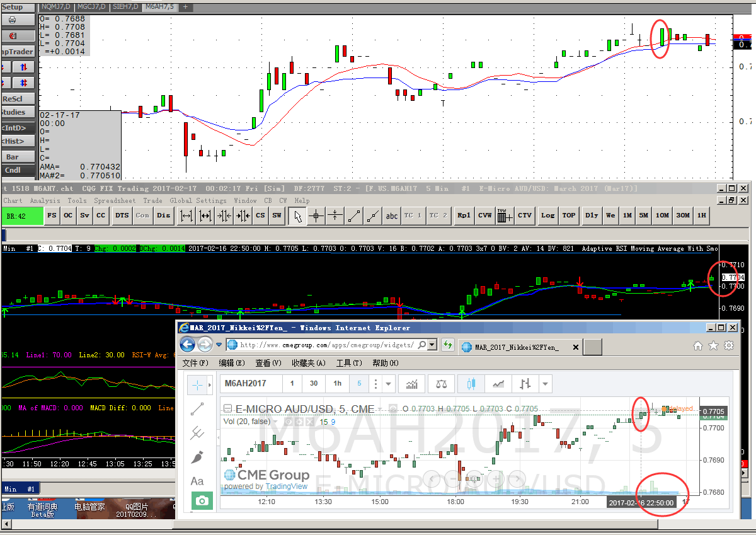Image resolution: width=756 pixels, height=535 pixels.
Task: Select the candlestick chart style icon
Action: 470,383
